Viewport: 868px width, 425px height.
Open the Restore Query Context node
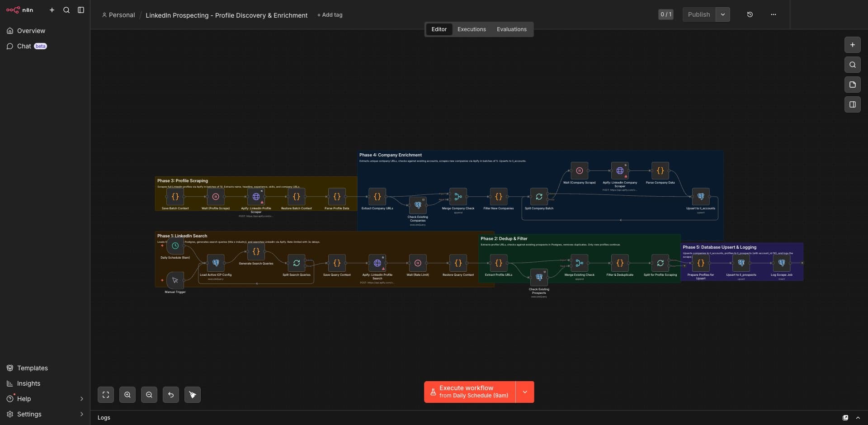click(x=458, y=263)
